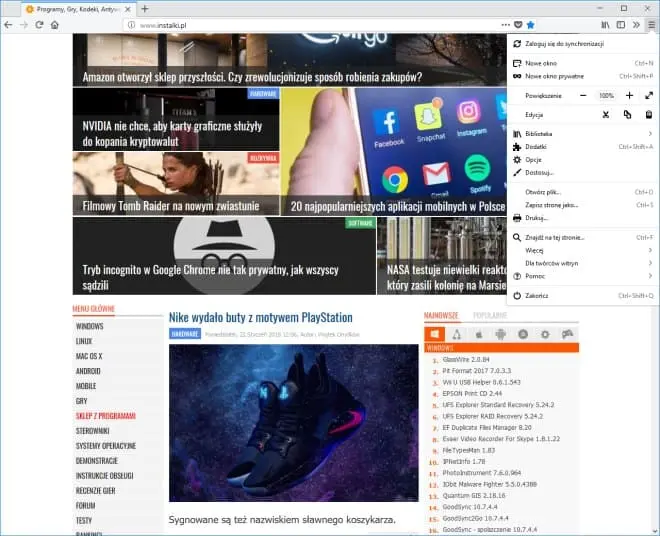The image size is (660, 536).
Task: Copy using the copy icon in Edycja row
Action: click(627, 115)
